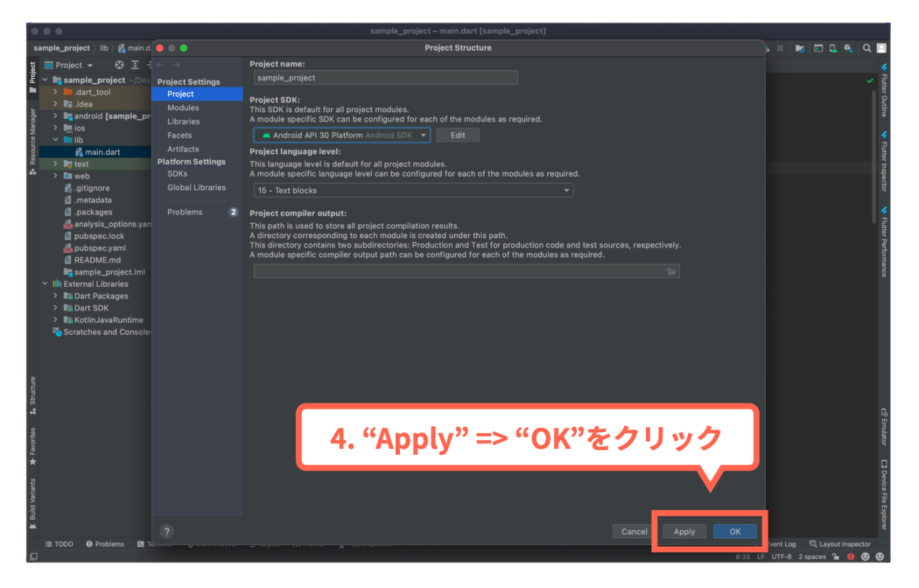Click the Problems count badge 2
919x588 pixels.
click(x=233, y=212)
